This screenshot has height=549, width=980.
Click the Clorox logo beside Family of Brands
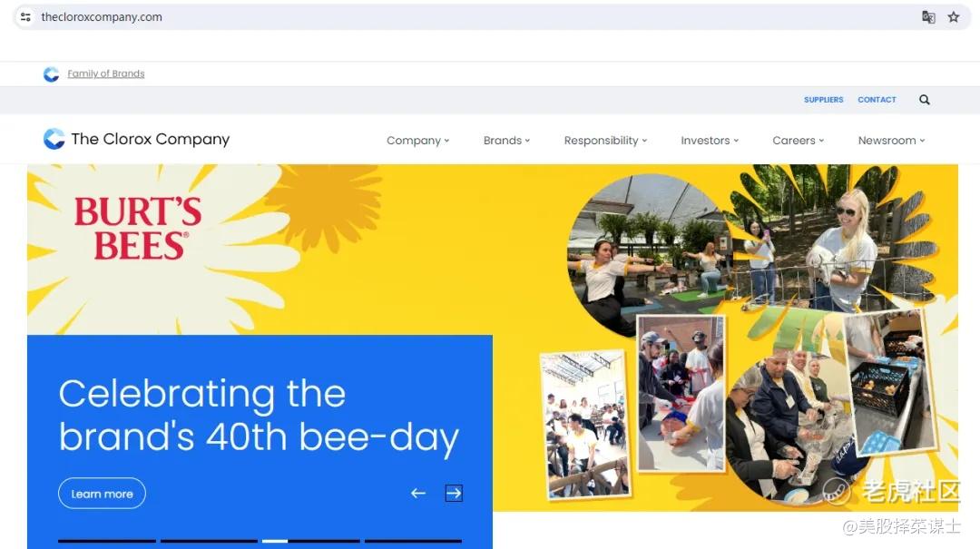click(x=51, y=74)
